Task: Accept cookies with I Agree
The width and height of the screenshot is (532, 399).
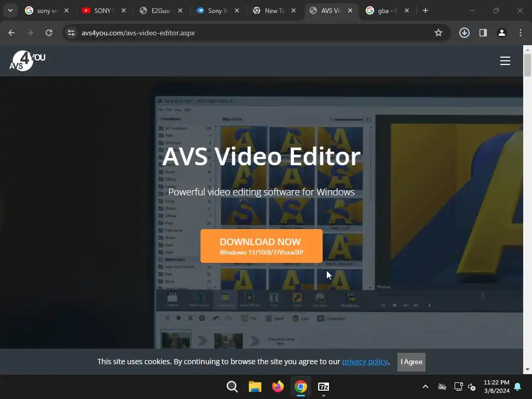Action: coord(411,362)
